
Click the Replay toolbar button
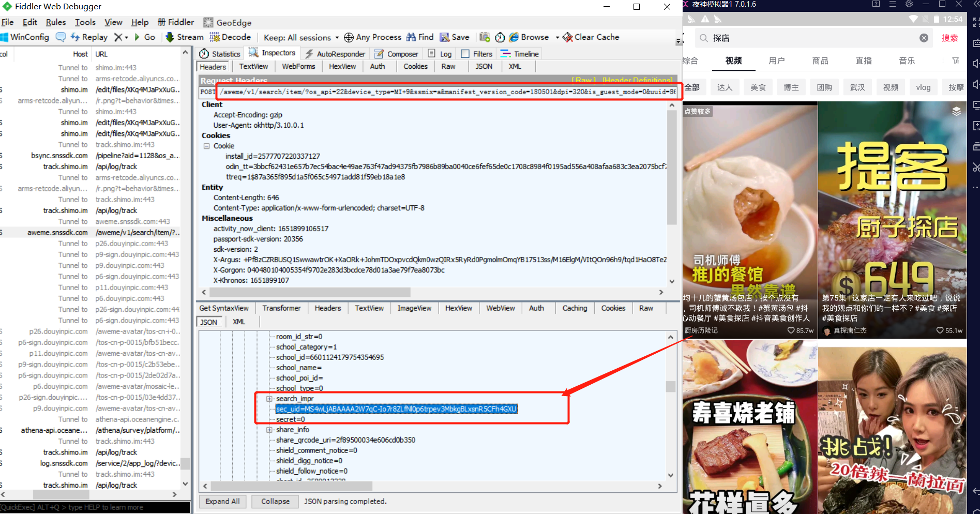point(89,37)
